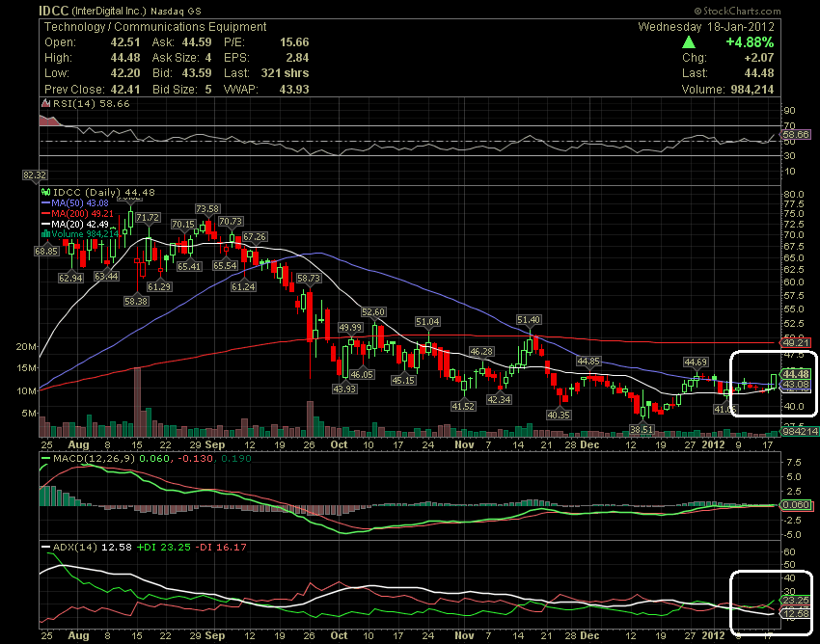Click the P/E value 15.66
The height and width of the screenshot is (644, 820).
coord(294,42)
